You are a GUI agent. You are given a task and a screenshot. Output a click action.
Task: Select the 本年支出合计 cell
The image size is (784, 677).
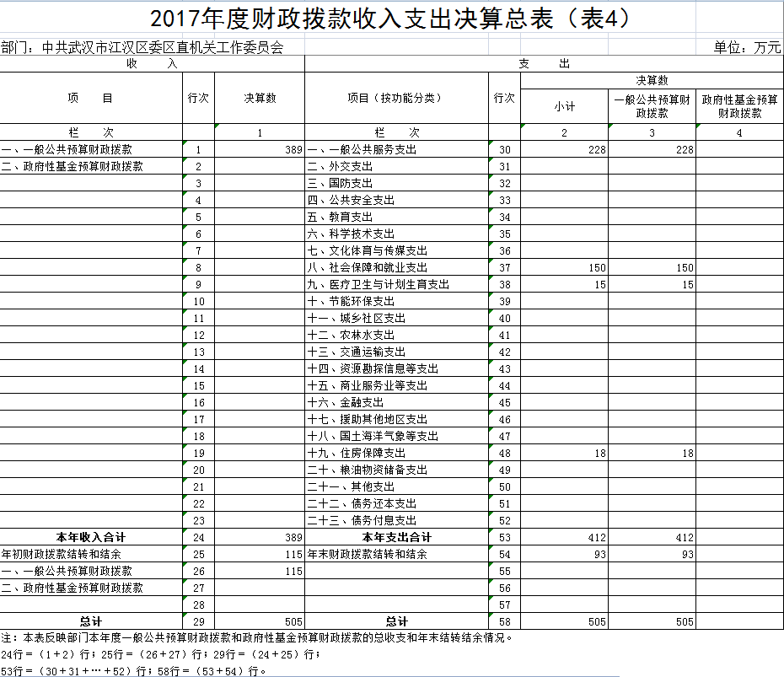point(395,537)
